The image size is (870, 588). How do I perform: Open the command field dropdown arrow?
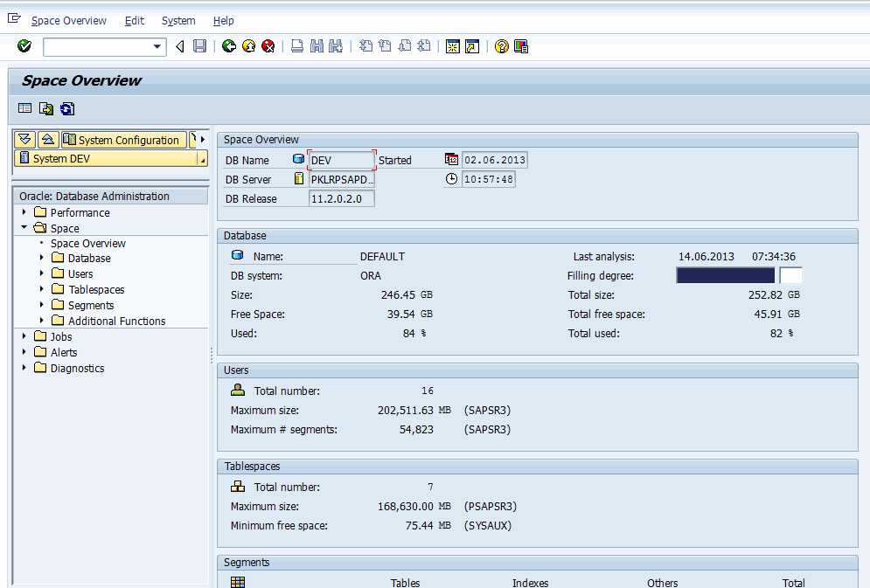tap(157, 46)
